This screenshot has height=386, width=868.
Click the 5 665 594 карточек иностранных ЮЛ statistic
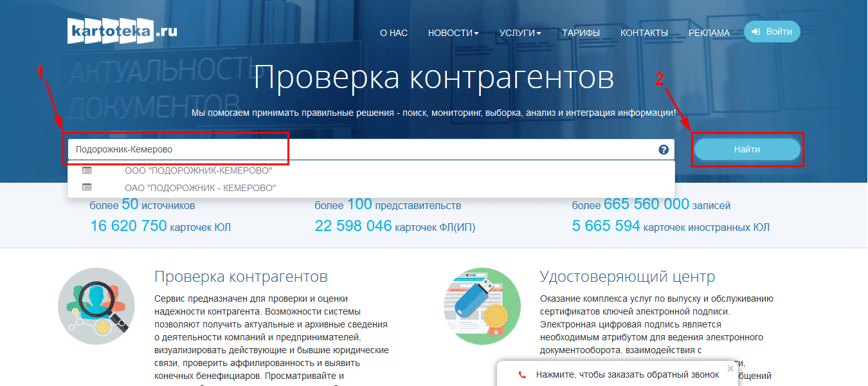tap(671, 226)
